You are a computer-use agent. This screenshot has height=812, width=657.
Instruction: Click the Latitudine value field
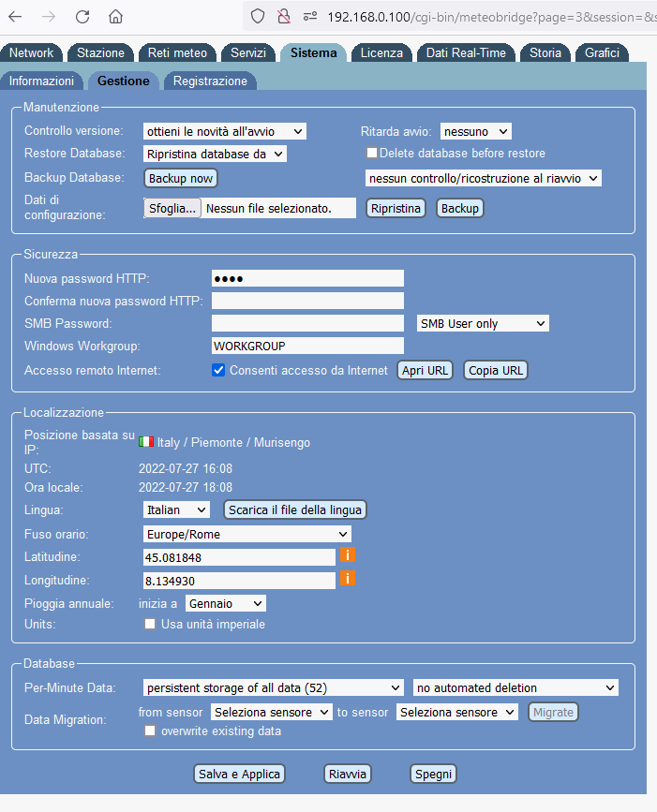click(x=239, y=557)
